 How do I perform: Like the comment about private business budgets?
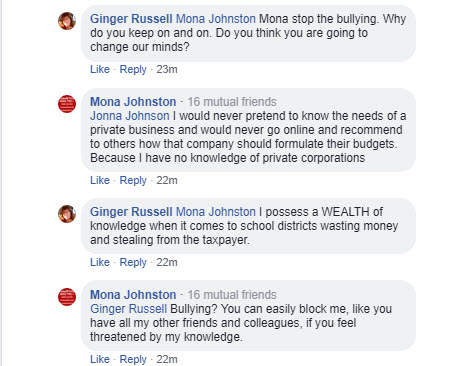point(100,180)
